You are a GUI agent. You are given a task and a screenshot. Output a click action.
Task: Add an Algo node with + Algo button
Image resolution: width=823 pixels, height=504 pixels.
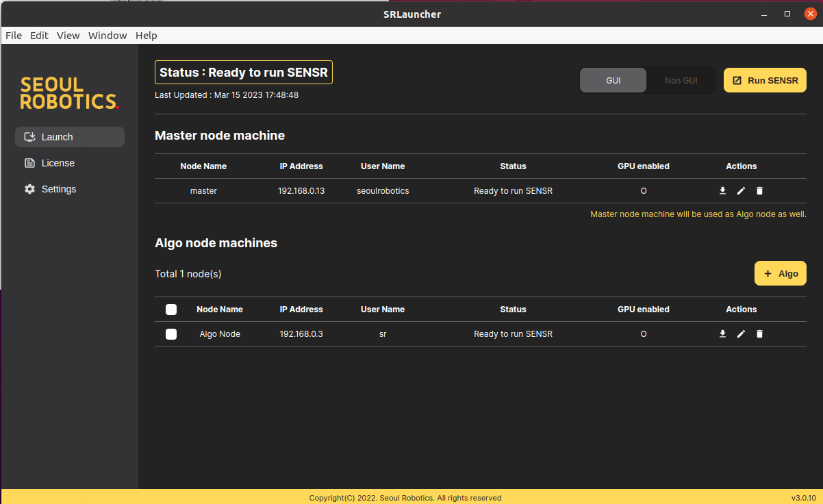coord(781,273)
